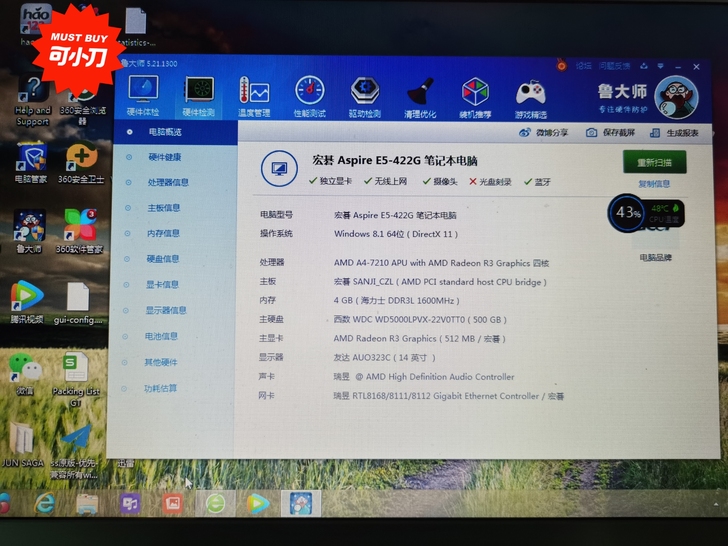Click Windows 8.1 64位 operating system text
The height and width of the screenshot is (546, 728).
pos(396,234)
